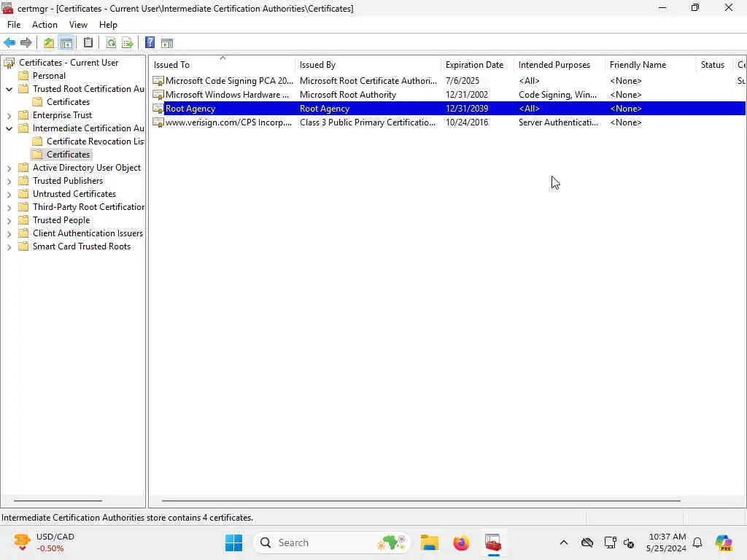The height and width of the screenshot is (560, 747).
Task: Expand Active Directory User Object node
Action: (9, 168)
